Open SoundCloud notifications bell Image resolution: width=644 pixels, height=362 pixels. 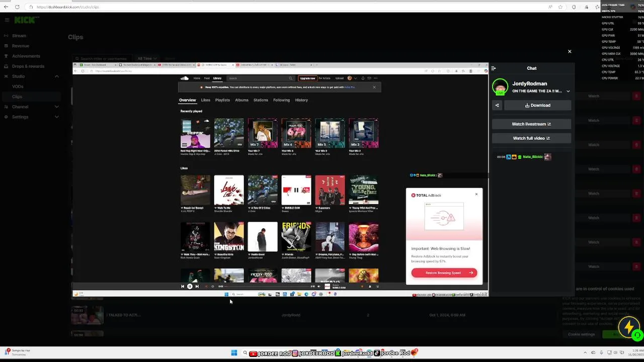[x=363, y=78]
